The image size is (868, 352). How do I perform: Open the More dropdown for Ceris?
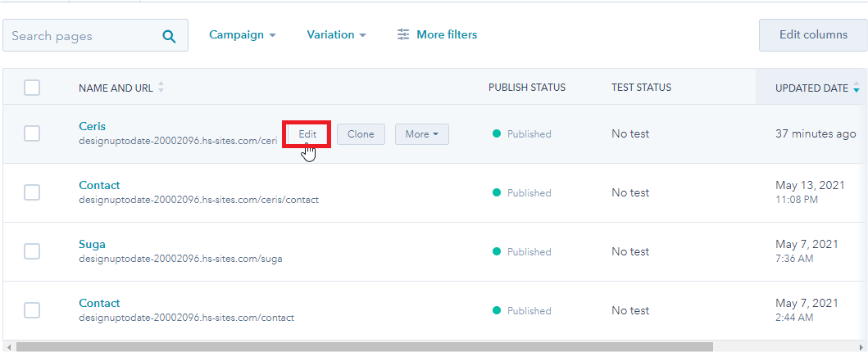tap(421, 134)
